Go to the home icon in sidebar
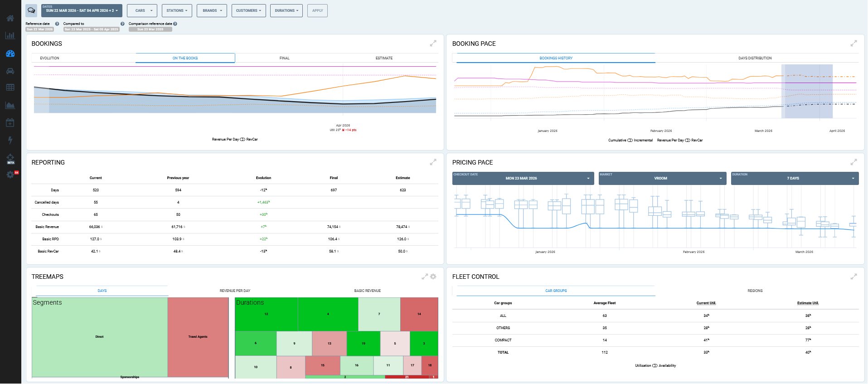Viewport: 868px width, 384px height. click(x=10, y=18)
